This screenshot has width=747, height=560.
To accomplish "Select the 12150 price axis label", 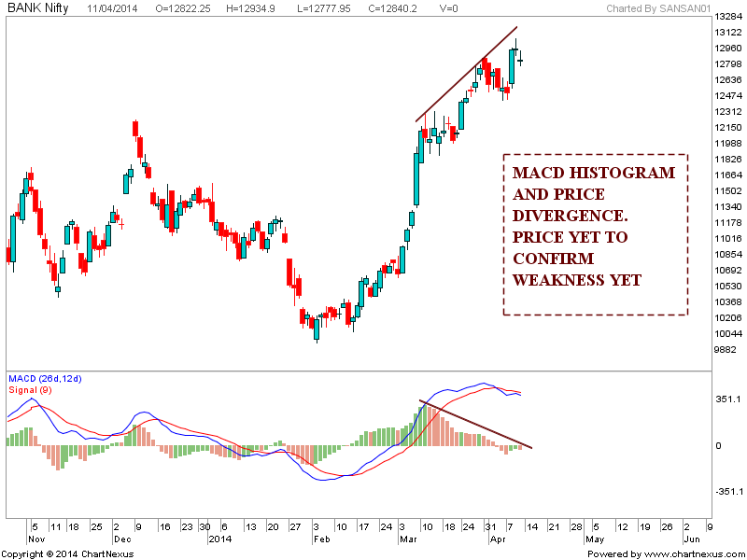I will (x=728, y=127).
